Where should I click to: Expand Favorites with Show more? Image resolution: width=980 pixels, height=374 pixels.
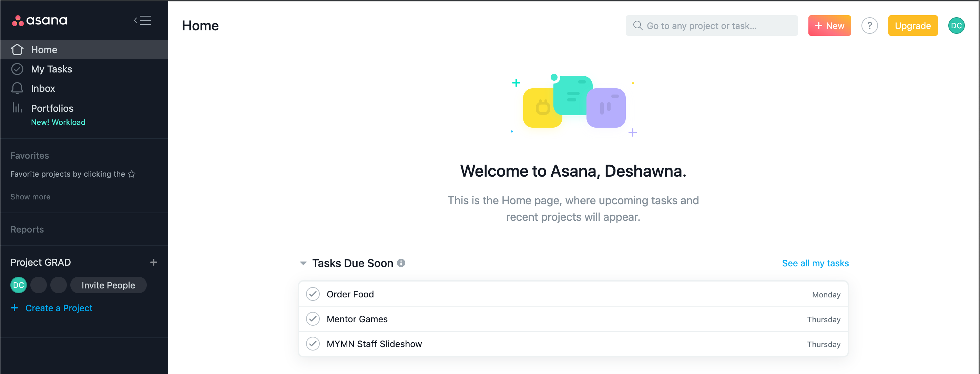pyautogui.click(x=30, y=197)
